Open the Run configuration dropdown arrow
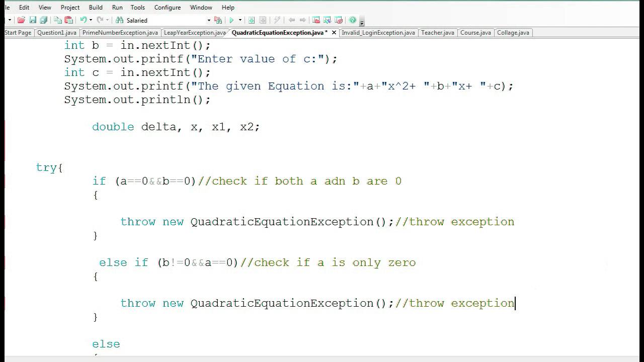644x362 pixels. tap(240, 20)
